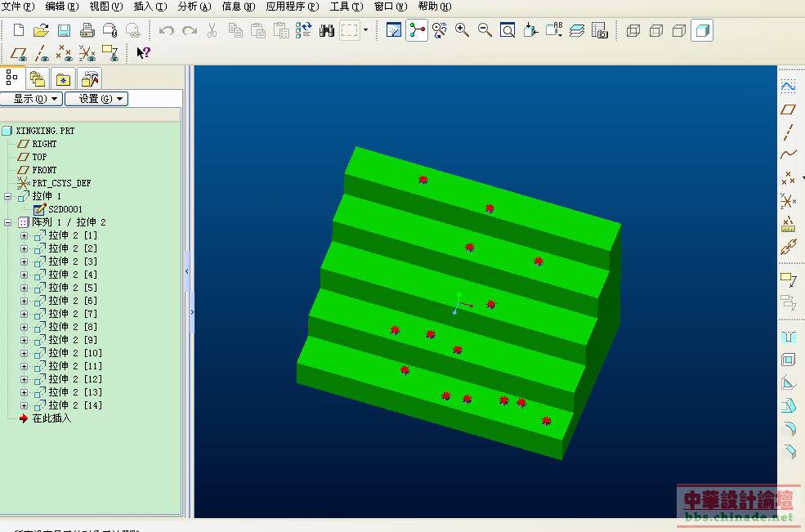This screenshot has height=532, width=805.
Task: Switch to Shading display mode
Action: point(701,31)
